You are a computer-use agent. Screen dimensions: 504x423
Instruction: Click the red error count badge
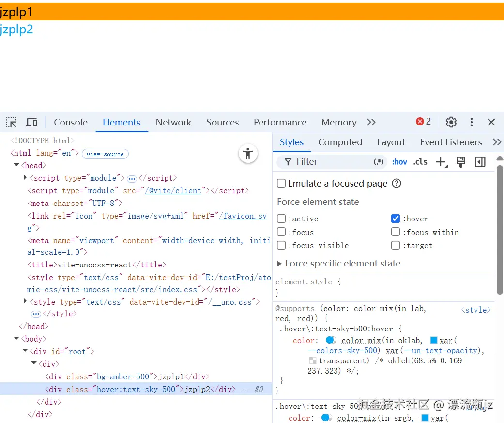tap(423, 122)
